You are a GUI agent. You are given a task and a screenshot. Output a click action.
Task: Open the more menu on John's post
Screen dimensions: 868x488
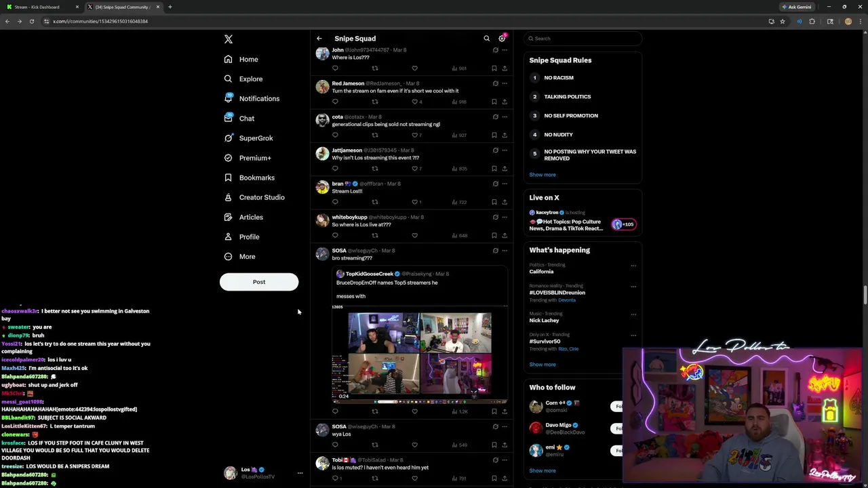[x=504, y=50]
